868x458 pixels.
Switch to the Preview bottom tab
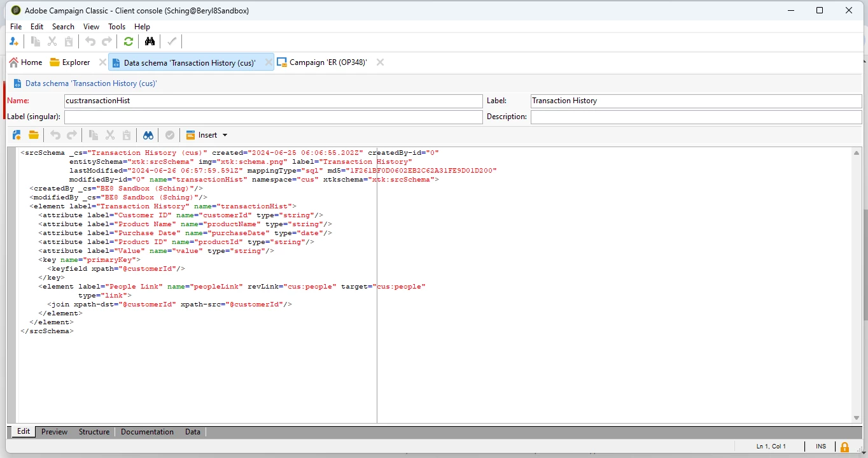click(54, 432)
